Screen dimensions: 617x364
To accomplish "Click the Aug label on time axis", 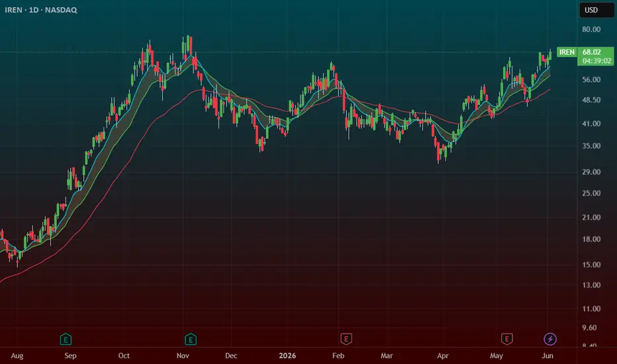I will tap(17, 356).
